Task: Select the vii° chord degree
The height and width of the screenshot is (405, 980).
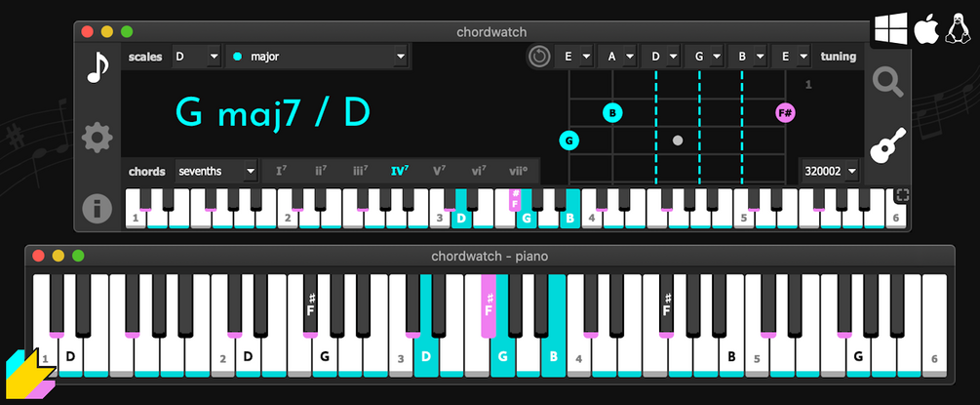Action: tap(519, 170)
